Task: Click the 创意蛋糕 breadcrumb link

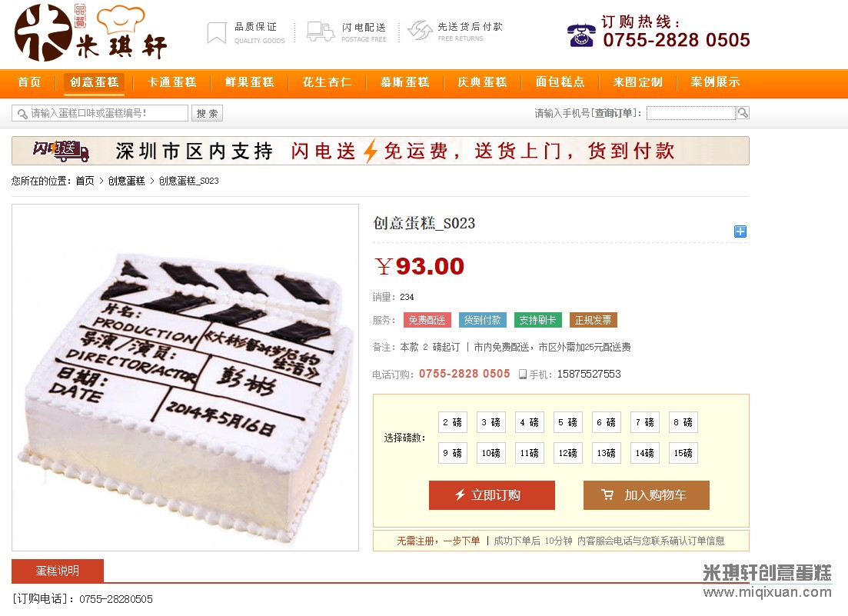Action: (126, 181)
